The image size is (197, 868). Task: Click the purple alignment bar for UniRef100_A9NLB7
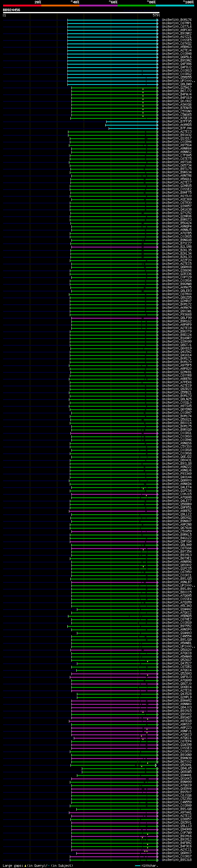(x=115, y=582)
